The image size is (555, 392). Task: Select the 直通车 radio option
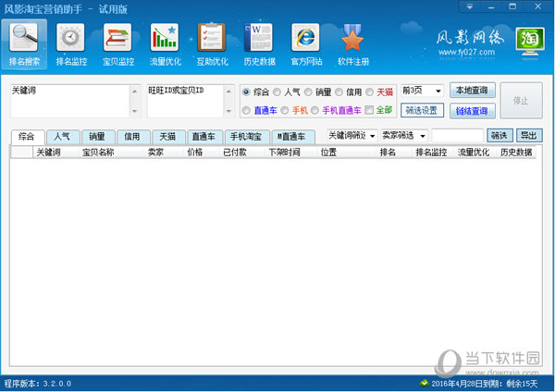tap(246, 110)
